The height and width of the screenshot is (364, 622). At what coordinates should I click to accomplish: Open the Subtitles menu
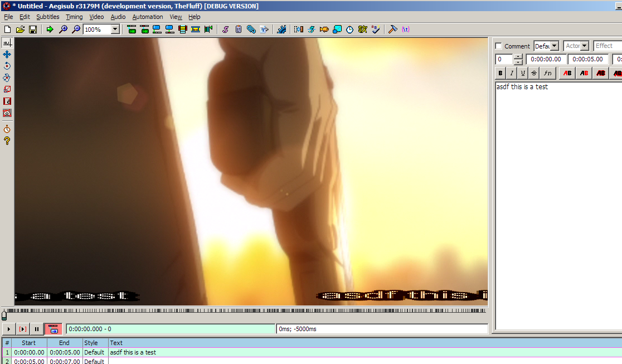click(x=47, y=17)
